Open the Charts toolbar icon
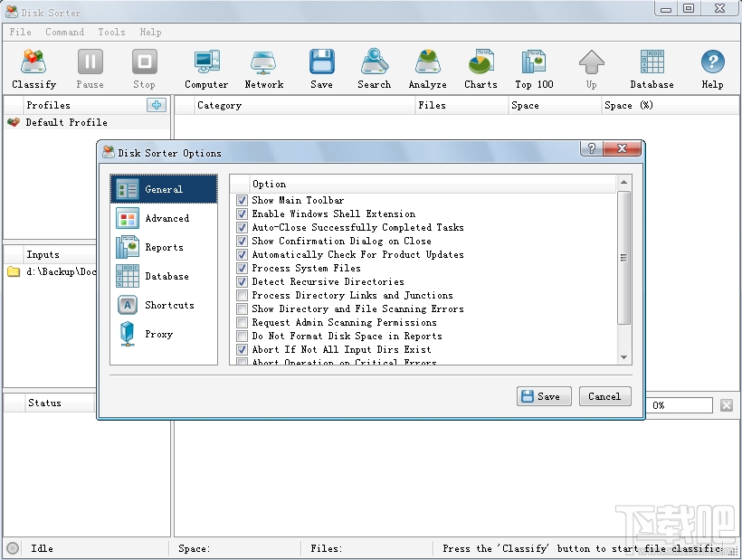This screenshot has width=742, height=560. (x=480, y=62)
